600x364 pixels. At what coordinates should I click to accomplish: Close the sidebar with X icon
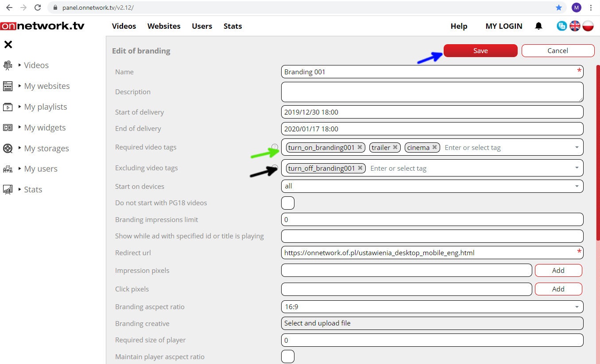click(x=8, y=44)
